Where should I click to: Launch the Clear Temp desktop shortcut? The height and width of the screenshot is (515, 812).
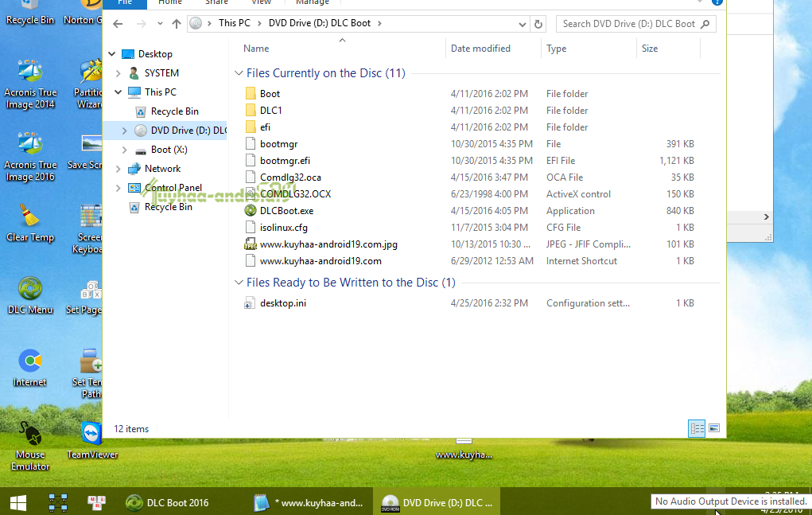30,223
